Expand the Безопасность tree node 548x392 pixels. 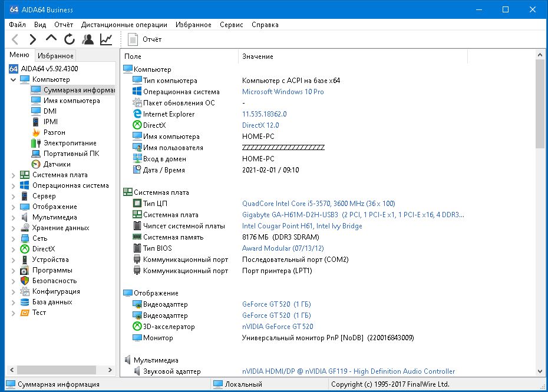14,281
